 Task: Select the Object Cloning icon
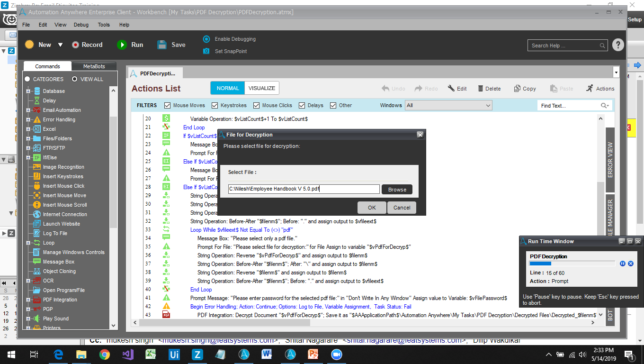pyautogui.click(x=37, y=271)
